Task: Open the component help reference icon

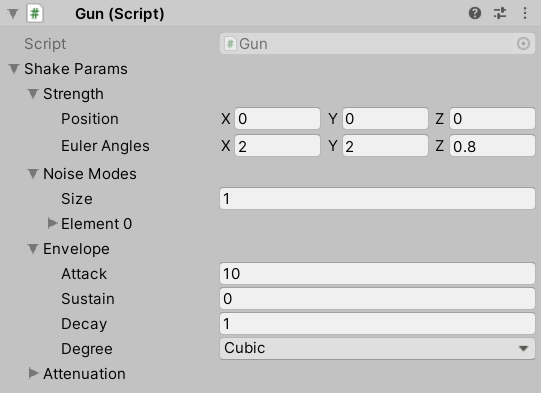Action: tap(475, 13)
